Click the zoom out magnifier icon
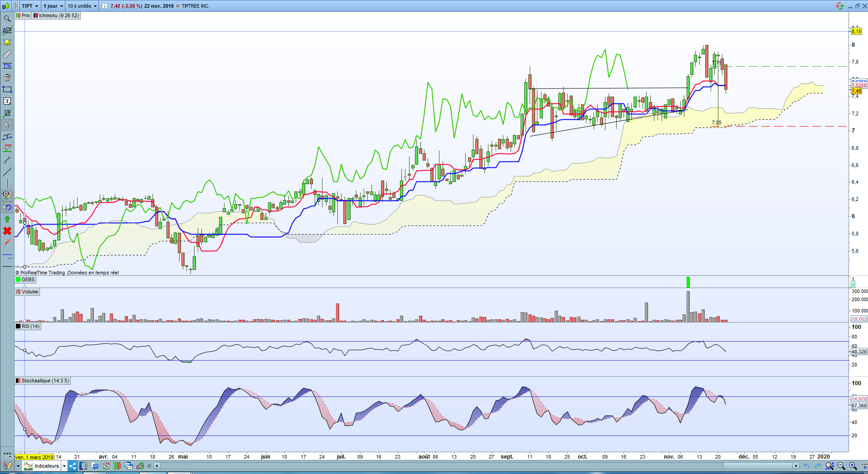The width and height of the screenshot is (868, 474). point(841,466)
